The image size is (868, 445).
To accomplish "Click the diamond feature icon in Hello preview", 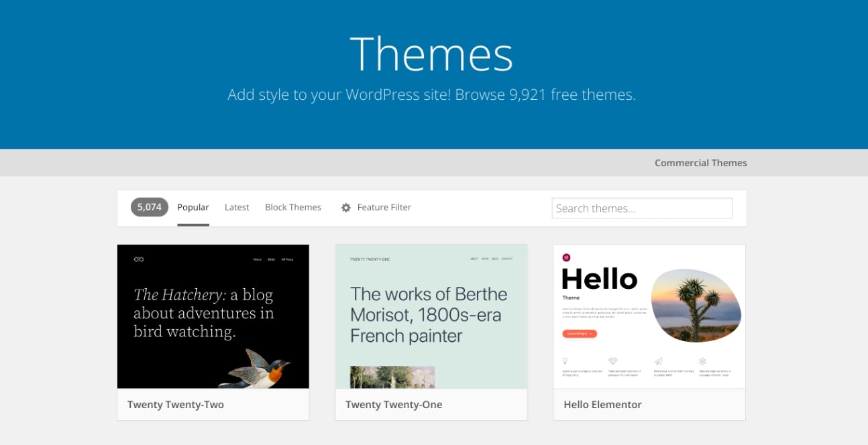I will coord(612,361).
